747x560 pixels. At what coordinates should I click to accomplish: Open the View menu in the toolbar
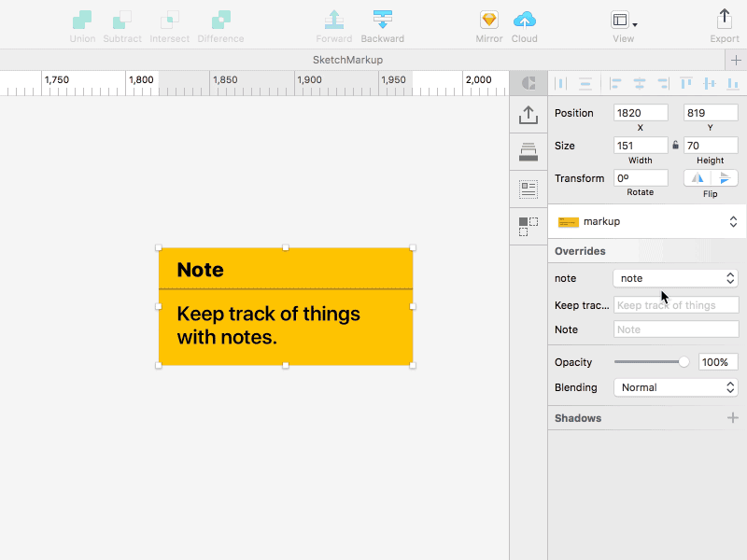[x=623, y=21]
